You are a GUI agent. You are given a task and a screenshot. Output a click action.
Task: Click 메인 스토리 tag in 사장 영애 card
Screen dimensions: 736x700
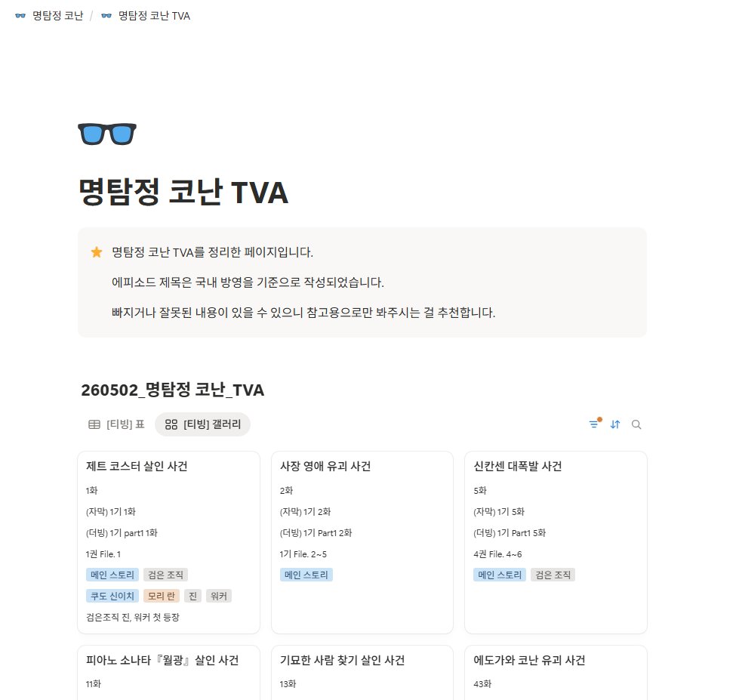coord(306,575)
